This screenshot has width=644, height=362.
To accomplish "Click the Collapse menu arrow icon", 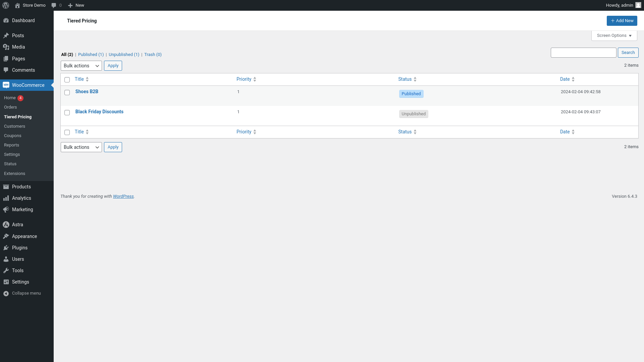I will point(6,293).
